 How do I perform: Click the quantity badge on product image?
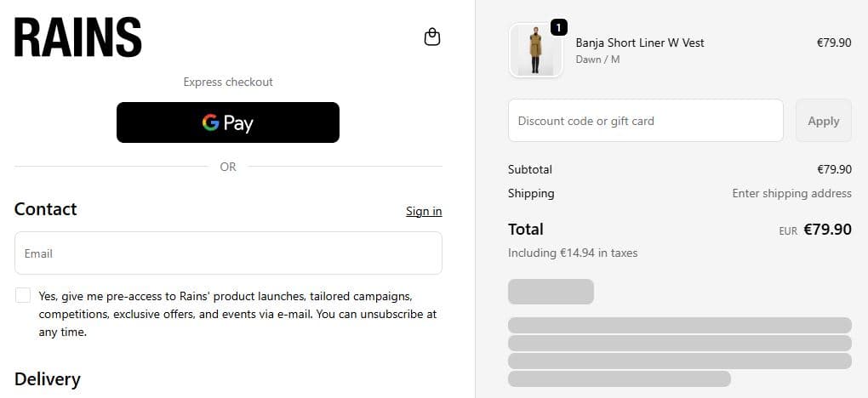click(x=558, y=28)
